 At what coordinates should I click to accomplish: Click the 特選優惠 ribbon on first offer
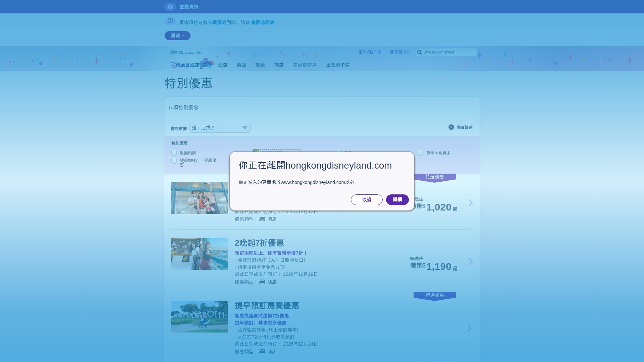pyautogui.click(x=435, y=177)
